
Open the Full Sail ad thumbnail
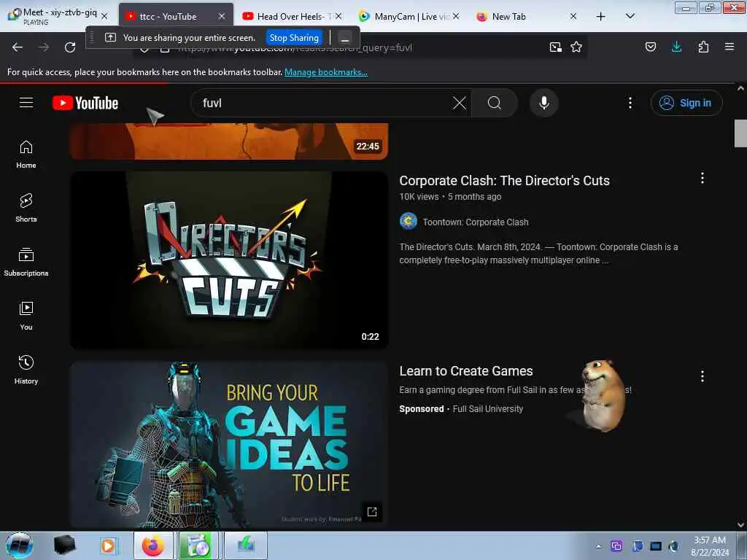coord(229,444)
